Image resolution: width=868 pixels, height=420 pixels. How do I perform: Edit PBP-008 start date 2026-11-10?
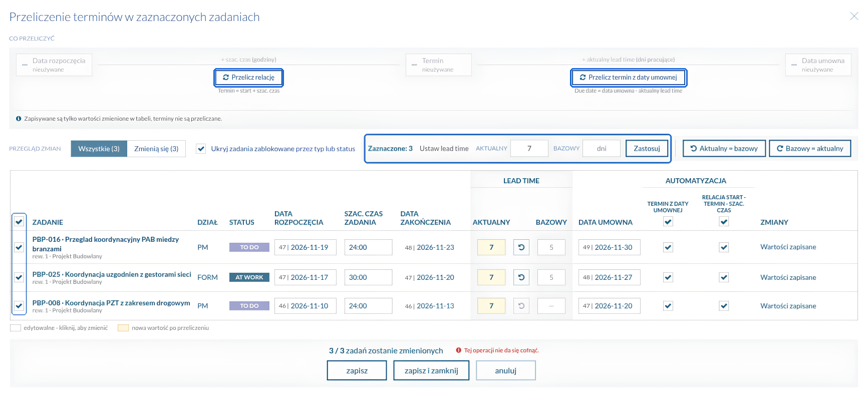306,306
